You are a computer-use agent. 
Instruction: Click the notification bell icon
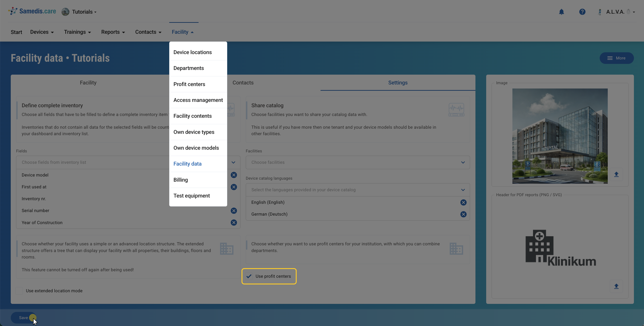point(561,12)
